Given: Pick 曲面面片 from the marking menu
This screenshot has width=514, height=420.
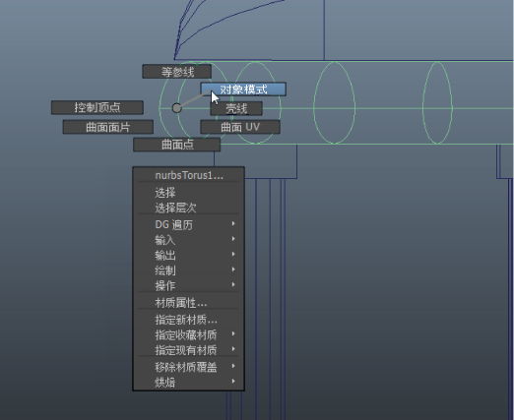Looking at the screenshot, I should (x=108, y=127).
